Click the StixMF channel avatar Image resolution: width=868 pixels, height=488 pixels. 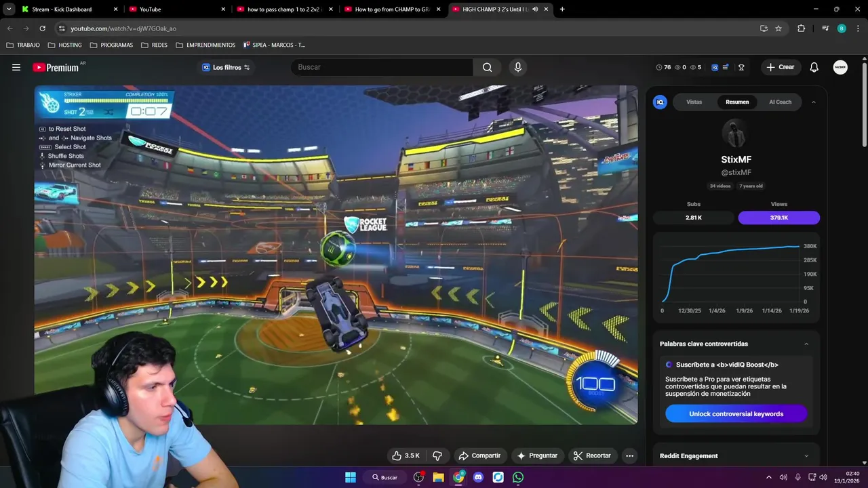point(736,134)
